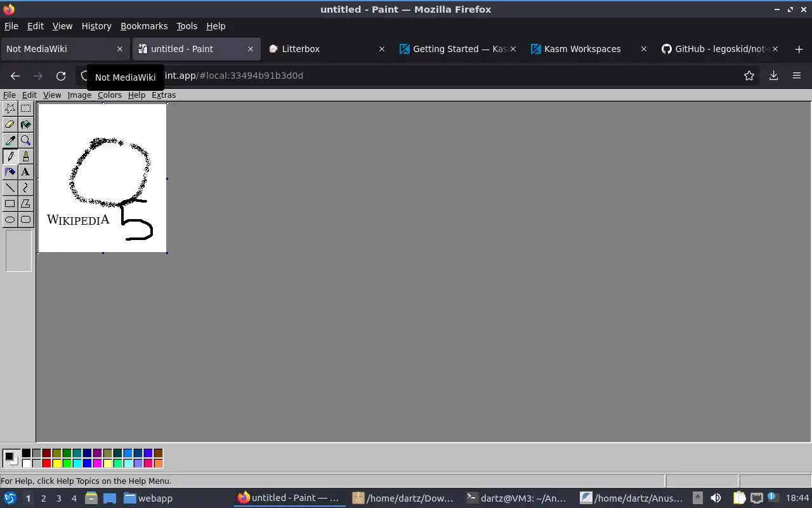Switch to Getting Started Kasm tab
The height and width of the screenshot is (508, 812).
click(x=456, y=49)
